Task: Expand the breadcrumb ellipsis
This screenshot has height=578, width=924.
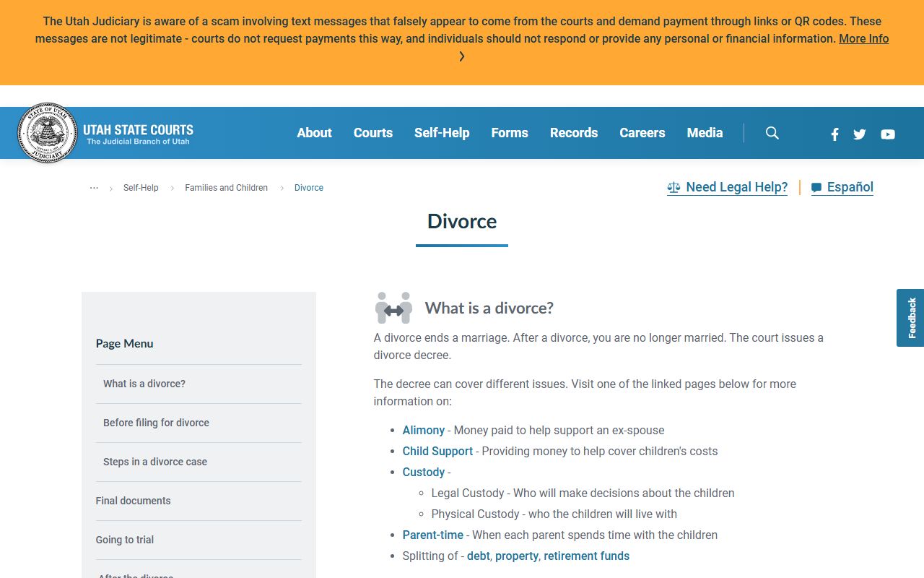Action: coord(94,187)
